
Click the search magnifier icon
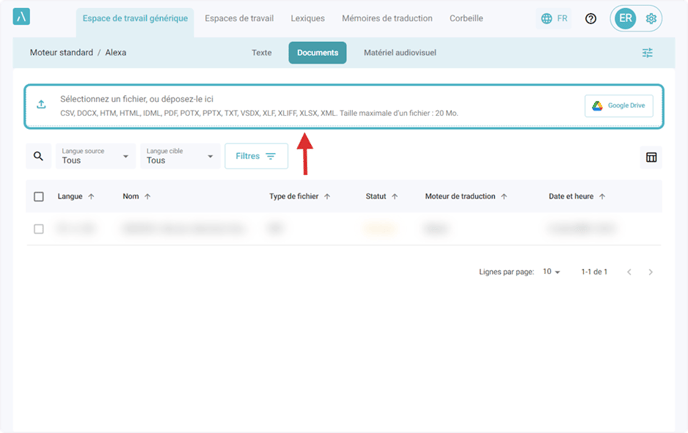click(38, 156)
